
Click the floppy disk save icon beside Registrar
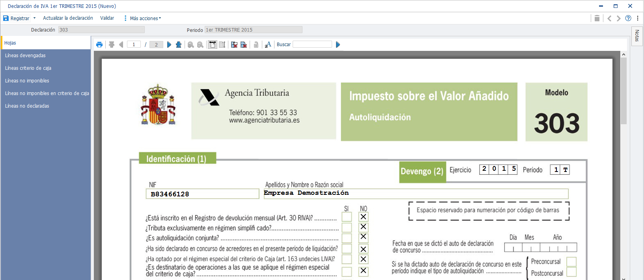point(6,18)
